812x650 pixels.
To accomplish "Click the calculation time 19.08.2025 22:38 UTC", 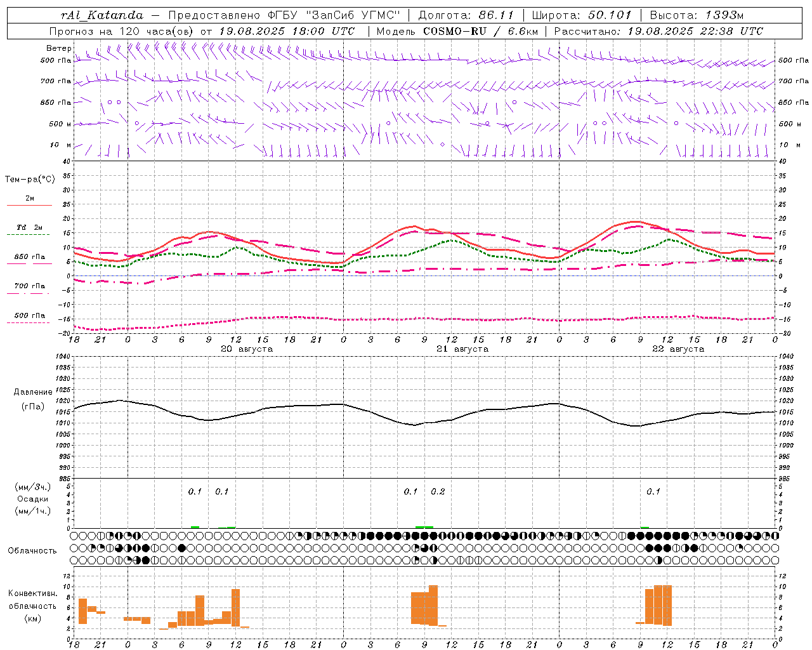I will pos(695,31).
